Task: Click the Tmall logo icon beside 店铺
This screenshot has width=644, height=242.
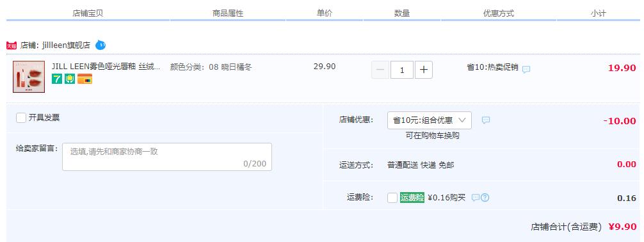Action: (x=12, y=45)
